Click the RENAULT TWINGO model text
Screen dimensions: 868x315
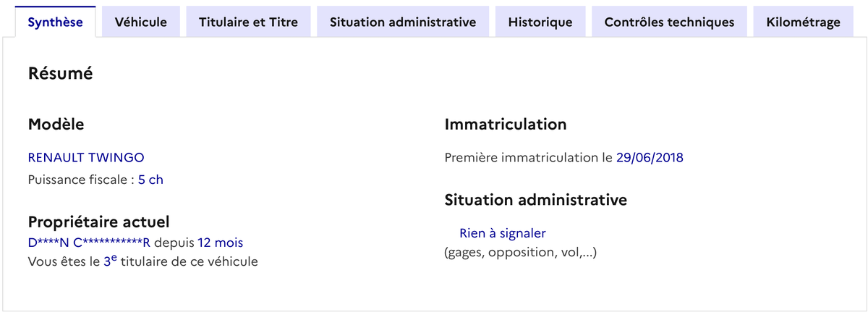(x=86, y=157)
